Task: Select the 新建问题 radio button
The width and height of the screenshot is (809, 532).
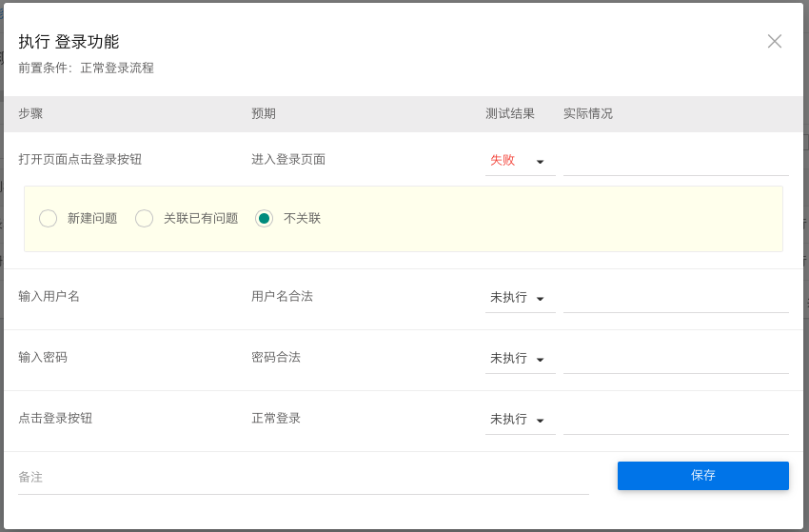Action: (49, 219)
